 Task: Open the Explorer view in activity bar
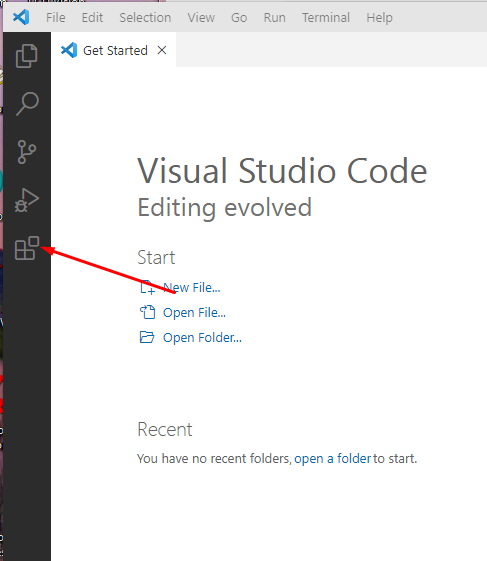pyautogui.click(x=26, y=56)
